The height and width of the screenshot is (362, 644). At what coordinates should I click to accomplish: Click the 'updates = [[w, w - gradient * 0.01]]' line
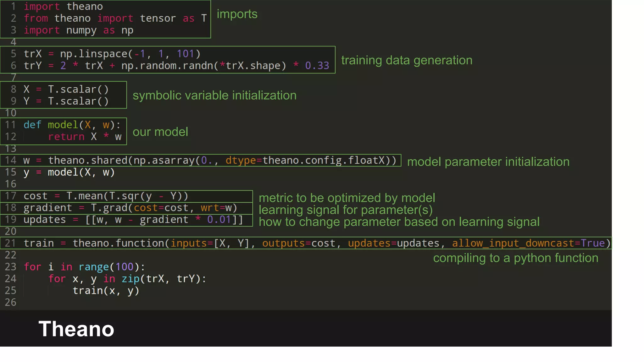pyautogui.click(x=133, y=220)
